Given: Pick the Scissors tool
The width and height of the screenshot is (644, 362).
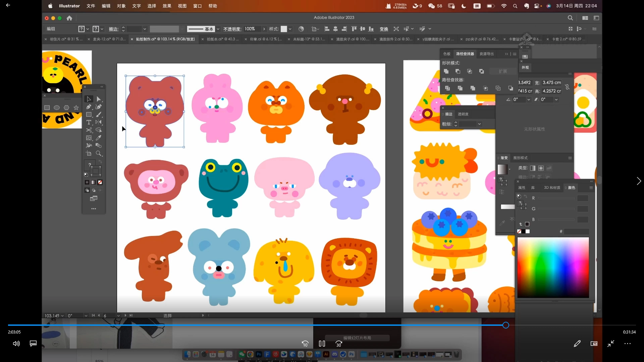Looking at the screenshot, I should coord(89,130).
